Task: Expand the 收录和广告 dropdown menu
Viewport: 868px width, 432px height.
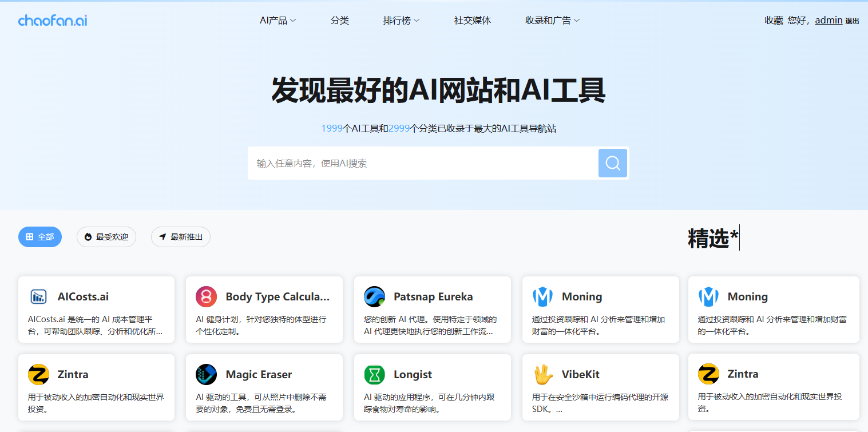Action: [553, 21]
